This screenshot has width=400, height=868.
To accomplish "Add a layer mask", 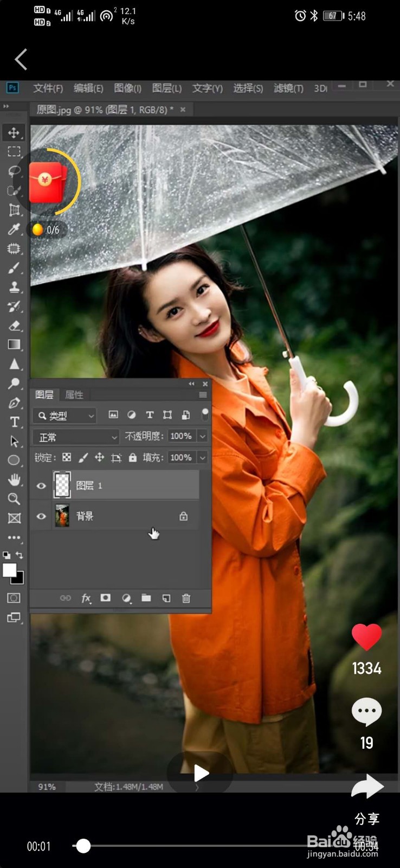I will [x=106, y=598].
